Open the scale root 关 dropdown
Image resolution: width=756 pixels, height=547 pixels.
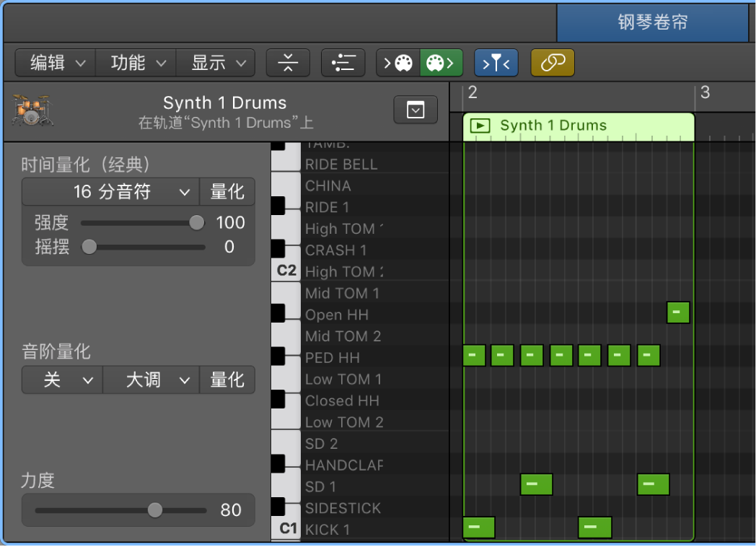(62, 380)
